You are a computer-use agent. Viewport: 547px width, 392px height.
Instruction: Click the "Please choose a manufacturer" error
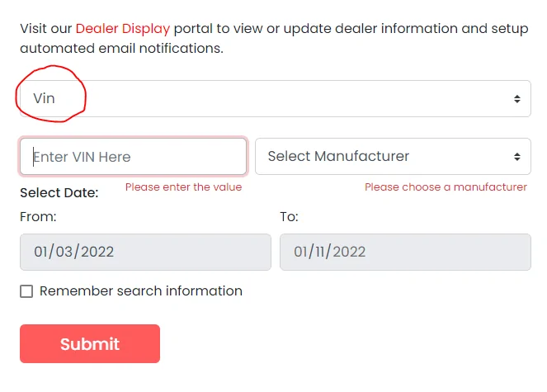tap(446, 187)
